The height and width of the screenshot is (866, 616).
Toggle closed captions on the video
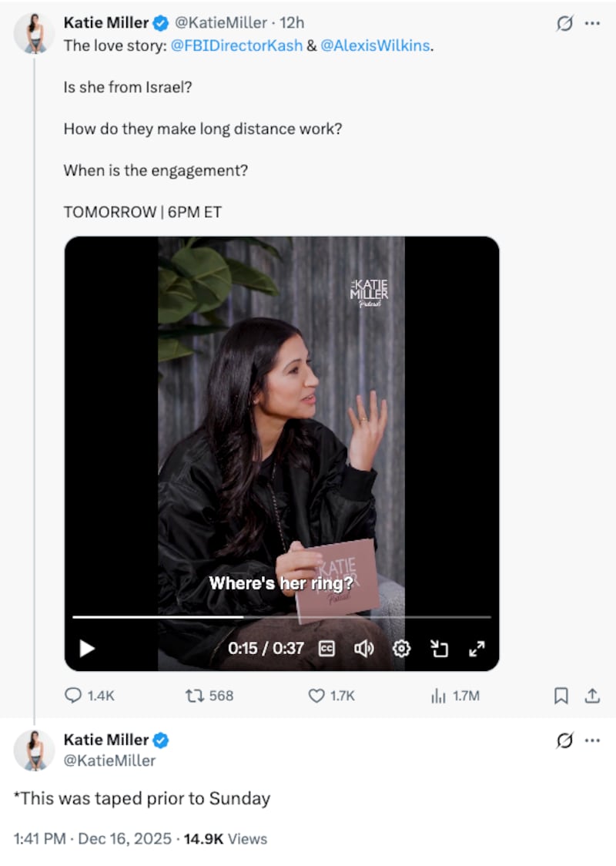pyautogui.click(x=326, y=649)
